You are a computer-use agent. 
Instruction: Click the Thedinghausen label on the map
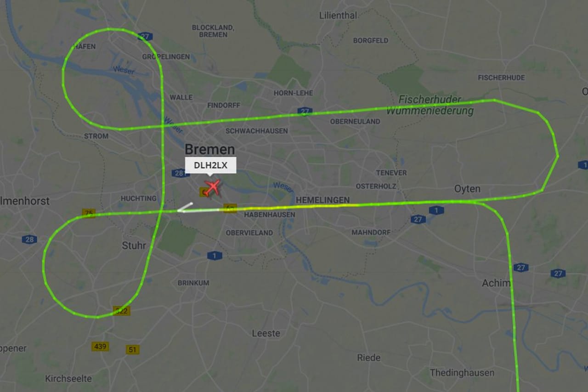[462, 373]
